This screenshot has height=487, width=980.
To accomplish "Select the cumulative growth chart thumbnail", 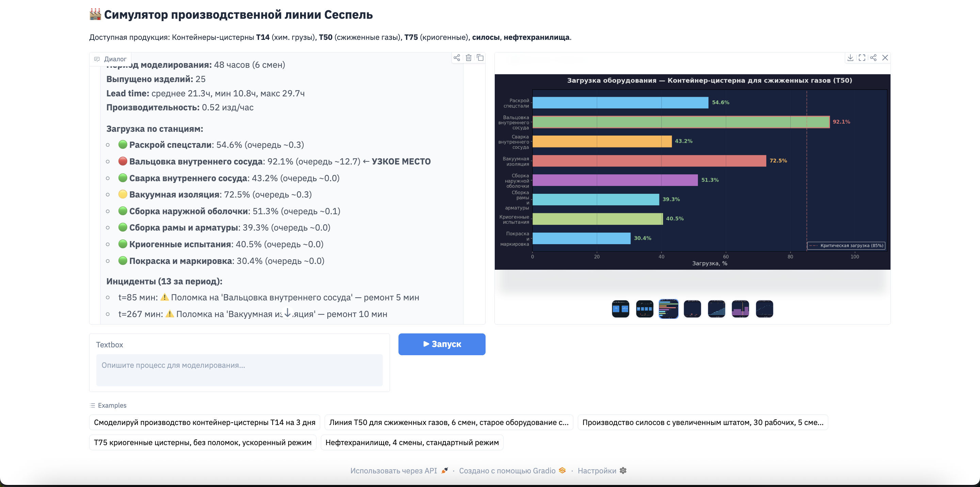I will (x=716, y=309).
